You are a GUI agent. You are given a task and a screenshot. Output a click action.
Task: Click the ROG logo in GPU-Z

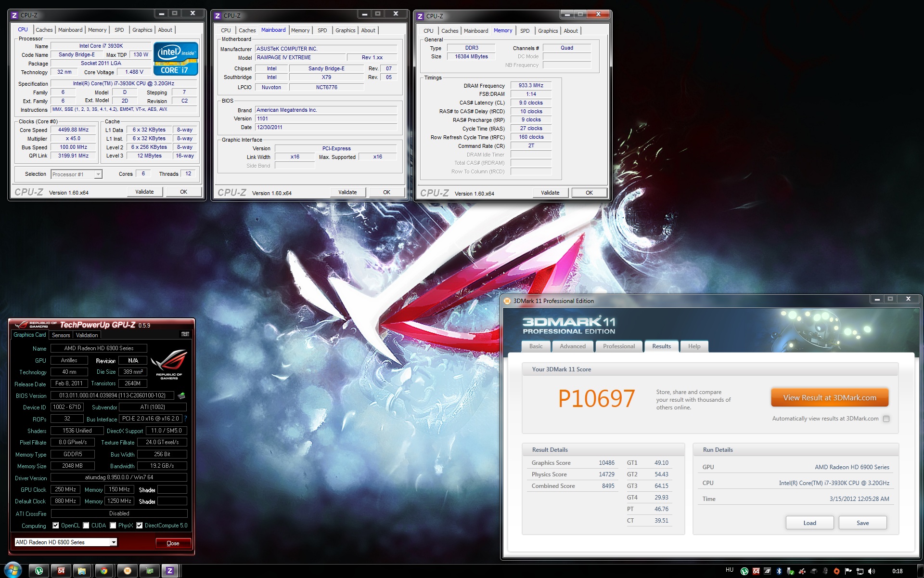[x=169, y=365]
